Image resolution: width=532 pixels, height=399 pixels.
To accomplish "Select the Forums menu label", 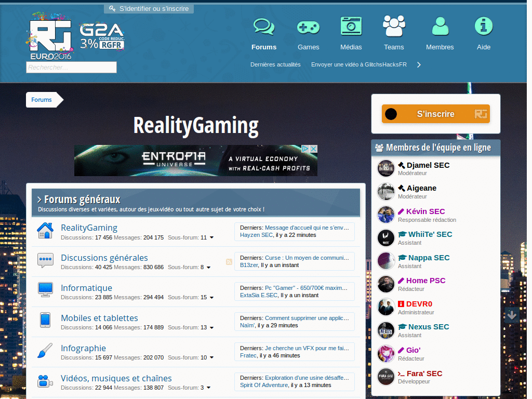I will [264, 47].
